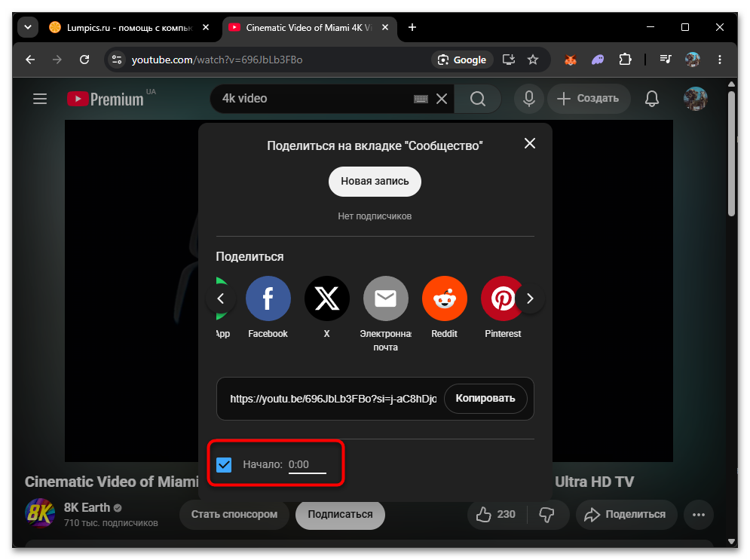This screenshot has height=560, width=750.
Task: Close the share dialog
Action: pos(529,143)
